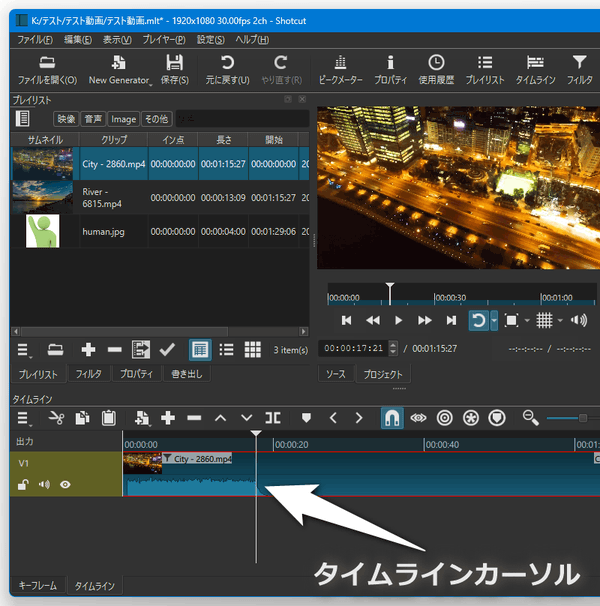Viewport: 600px width, 606px height.
Task: Toggle the player loop button
Action: [x=478, y=320]
